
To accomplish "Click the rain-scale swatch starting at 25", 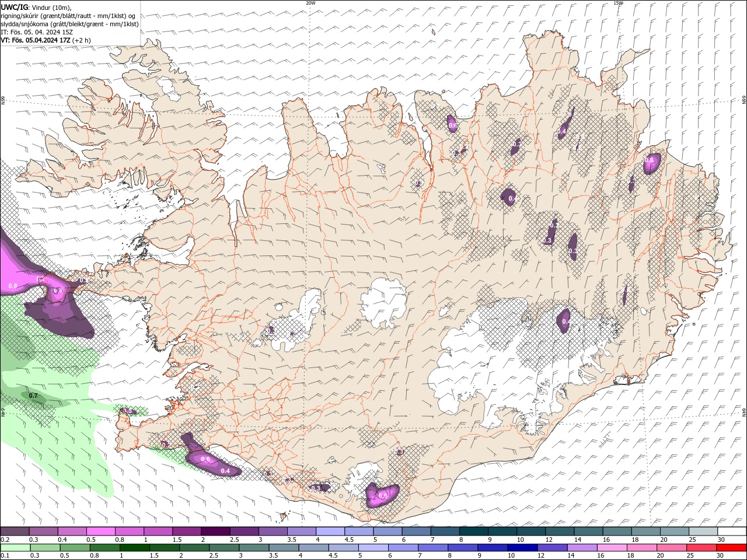I will pyautogui.click(x=702, y=548).
